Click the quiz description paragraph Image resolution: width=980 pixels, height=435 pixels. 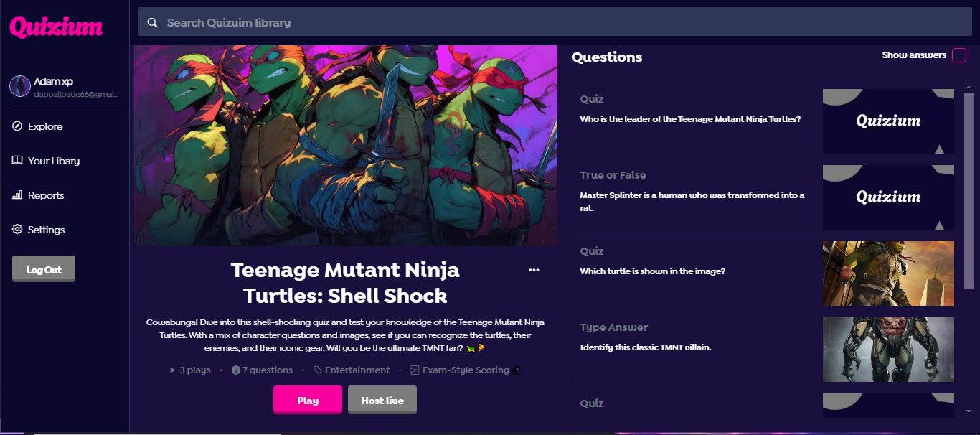(x=345, y=335)
